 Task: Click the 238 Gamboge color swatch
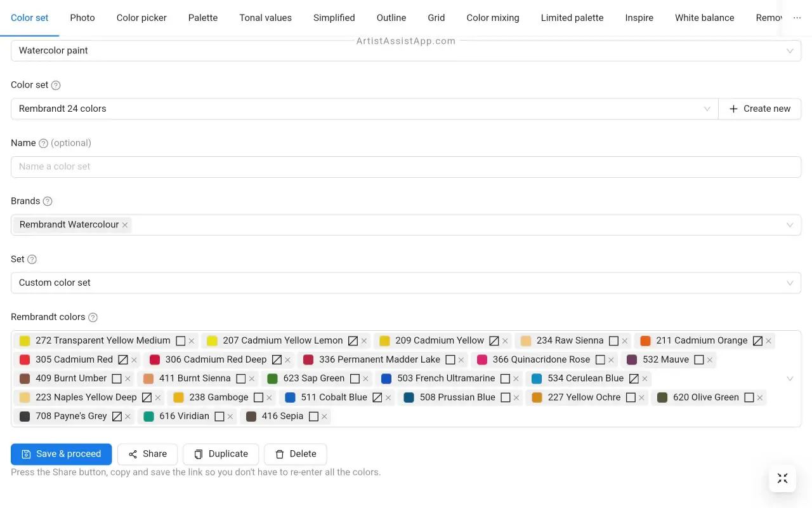[x=178, y=398]
